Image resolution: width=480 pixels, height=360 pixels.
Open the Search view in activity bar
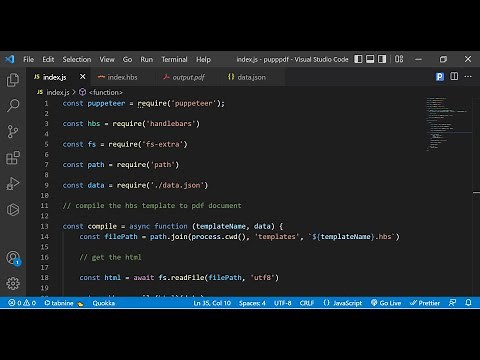13,105
